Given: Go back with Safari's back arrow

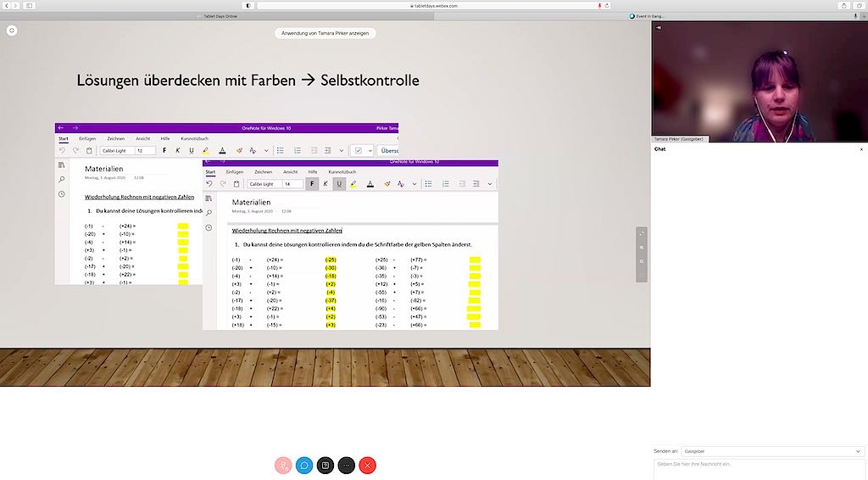Looking at the screenshot, I should point(8,5).
